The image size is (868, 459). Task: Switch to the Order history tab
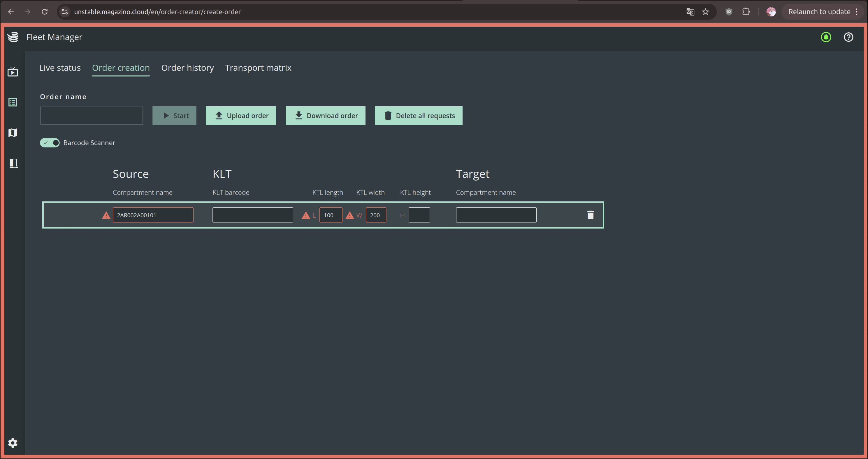click(187, 68)
